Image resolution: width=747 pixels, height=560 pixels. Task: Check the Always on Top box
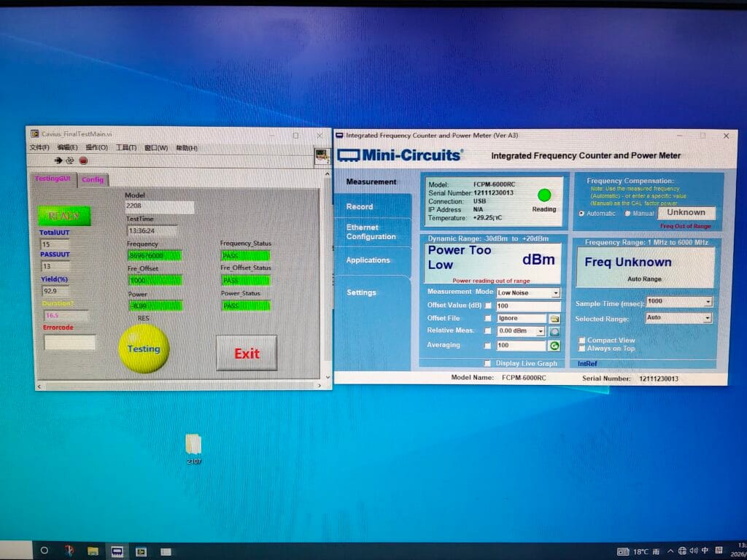pos(581,349)
